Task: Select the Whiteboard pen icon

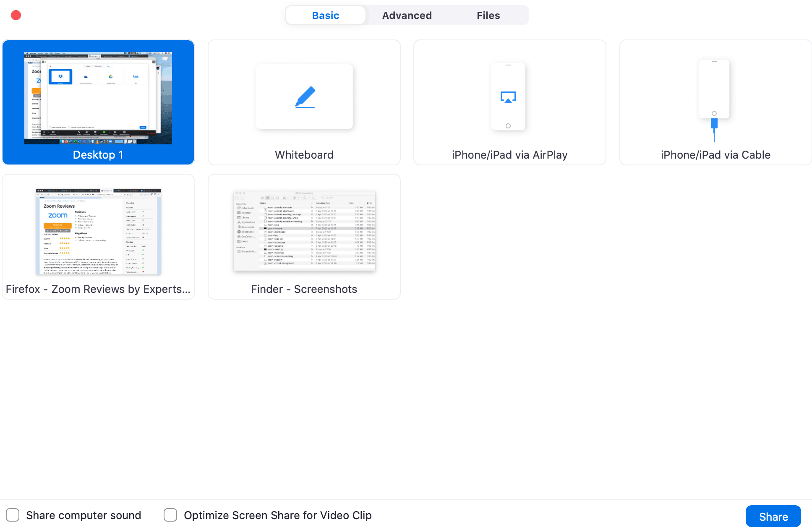Action: [304, 96]
